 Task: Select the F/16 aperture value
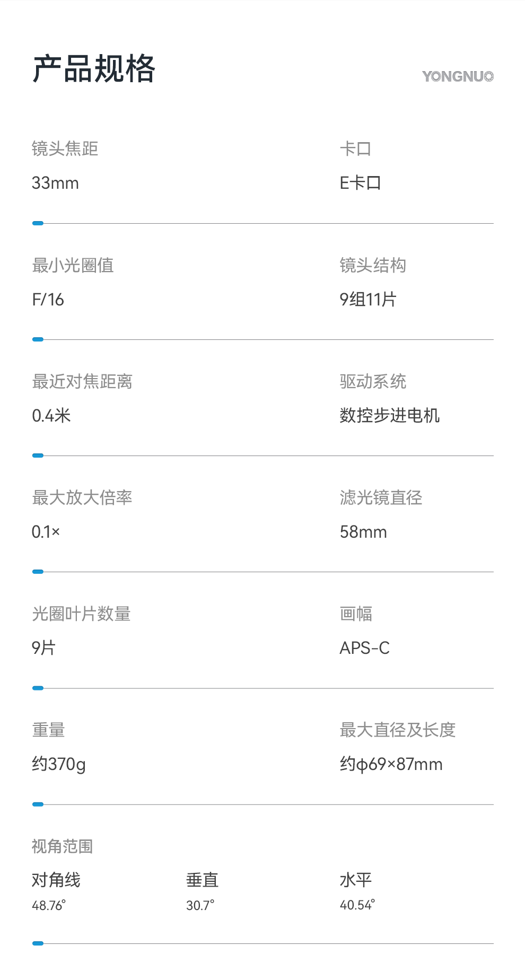[x=48, y=300]
